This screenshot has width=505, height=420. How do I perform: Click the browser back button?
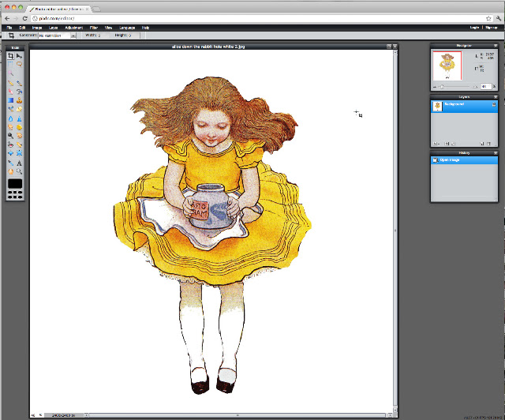[x=7, y=18]
